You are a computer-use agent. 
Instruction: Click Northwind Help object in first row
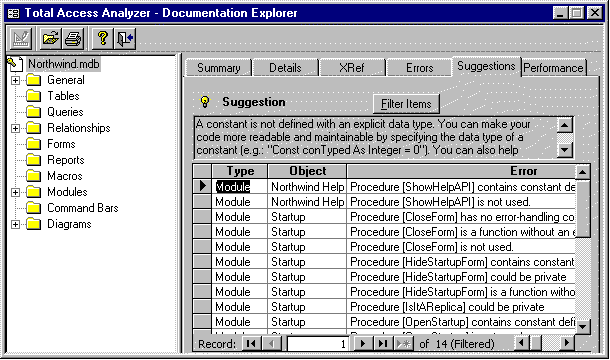point(307,187)
